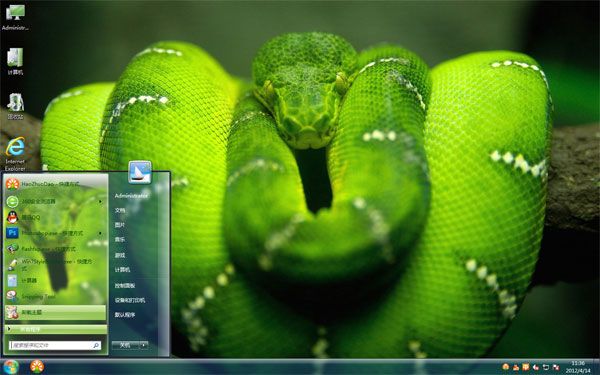The width and height of the screenshot is (600, 375).
Task: Open shutdown options arrow next to 关机
Action: (x=143, y=345)
